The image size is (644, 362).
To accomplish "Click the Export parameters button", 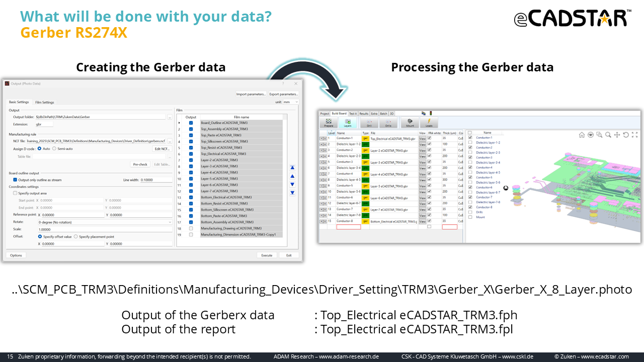I will [x=284, y=94].
